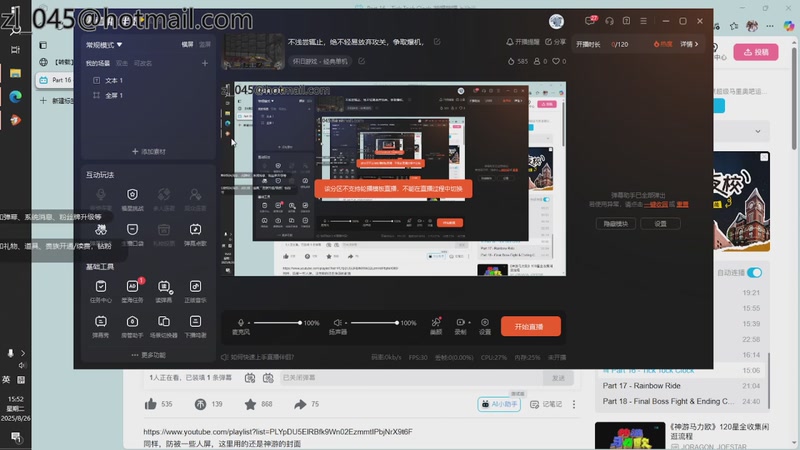
Task: Open a new browser tab 新建标签
Action: click(x=56, y=101)
